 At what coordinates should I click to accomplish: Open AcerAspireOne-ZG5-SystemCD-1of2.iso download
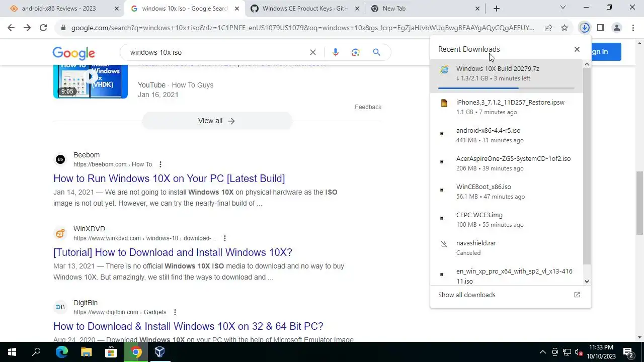[x=507, y=163]
